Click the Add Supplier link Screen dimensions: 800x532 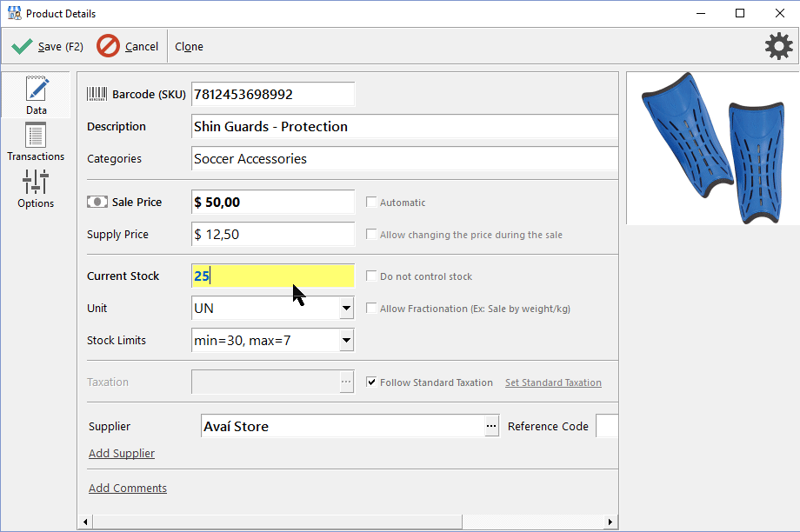coord(122,454)
